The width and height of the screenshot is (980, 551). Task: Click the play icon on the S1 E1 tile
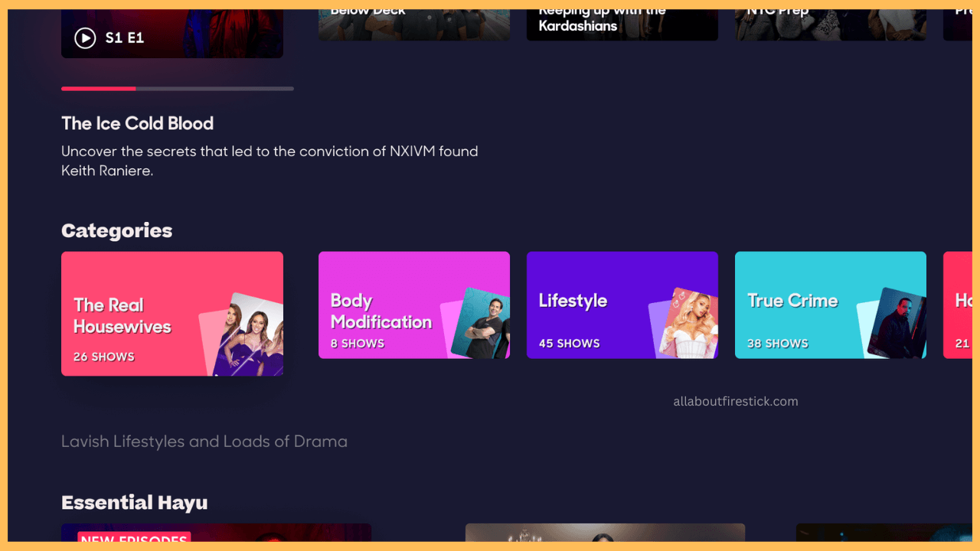84,37
